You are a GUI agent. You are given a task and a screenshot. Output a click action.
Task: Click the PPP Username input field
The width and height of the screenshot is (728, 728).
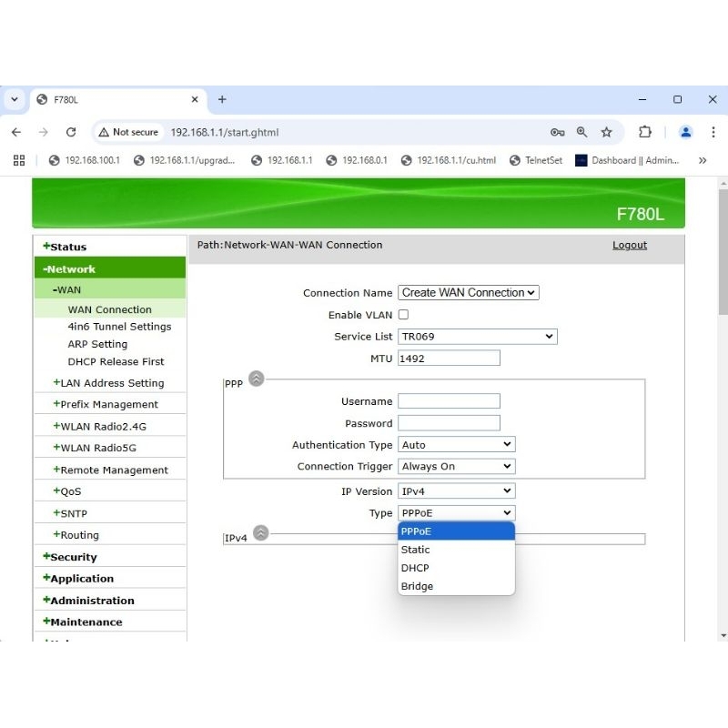coord(449,401)
